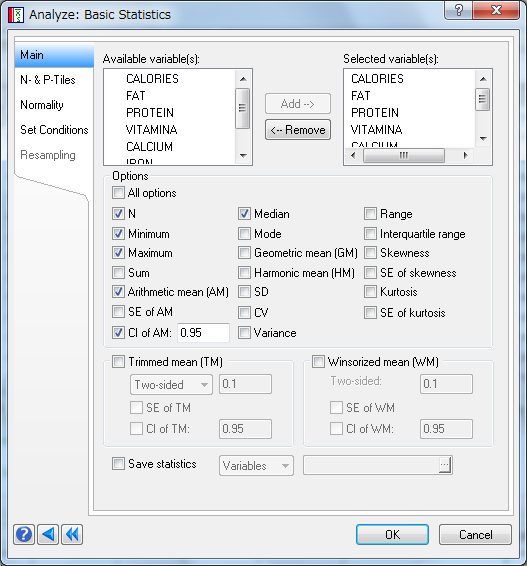The image size is (527, 566).
Task: Enable the Trimmed mean (TM) checkbox
Action: tap(118, 361)
